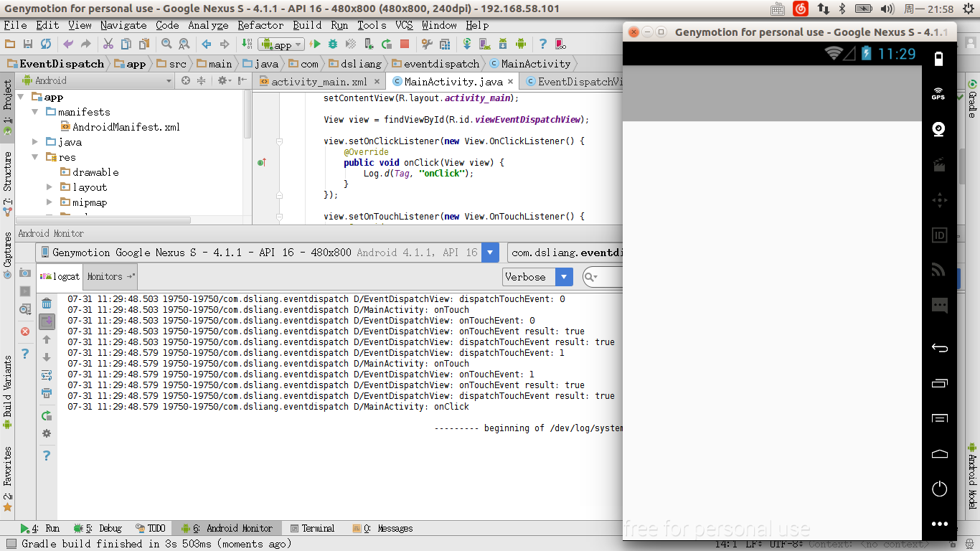Click the Debug app bug icon
Viewport: 980px width, 551px height.
click(333, 44)
